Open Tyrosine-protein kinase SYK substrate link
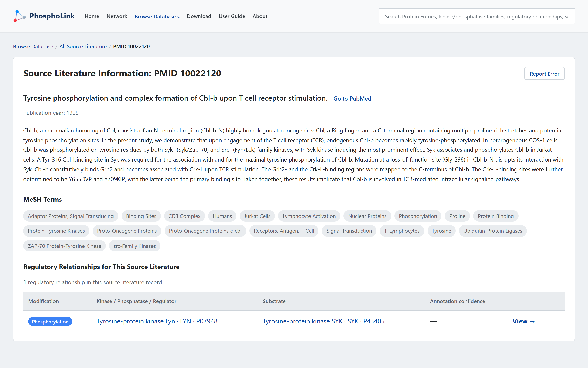Viewport: 588px width, 368px height. tap(323, 321)
